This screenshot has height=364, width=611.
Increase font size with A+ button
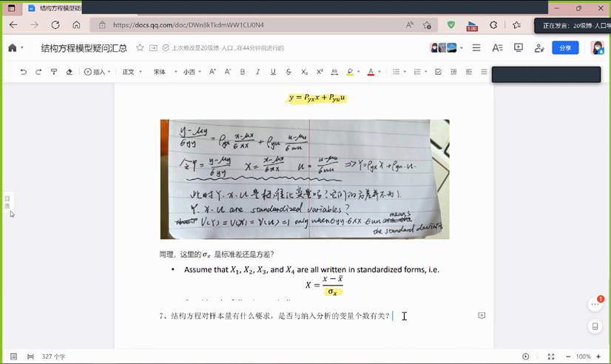(x=212, y=72)
